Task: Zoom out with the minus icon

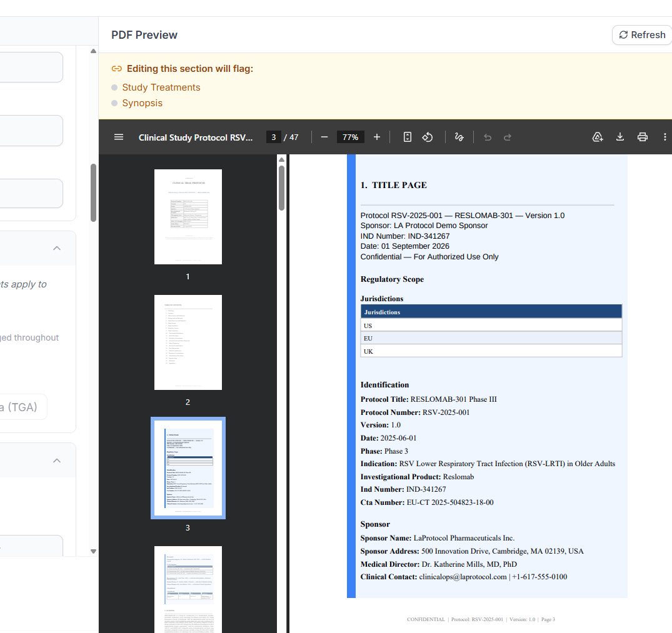Action: [x=324, y=137]
